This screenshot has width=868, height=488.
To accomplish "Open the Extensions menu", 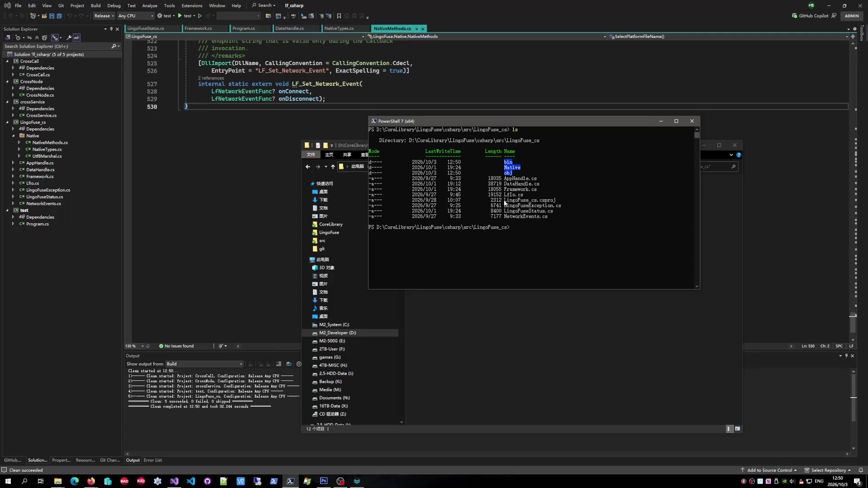I will [192, 5].
